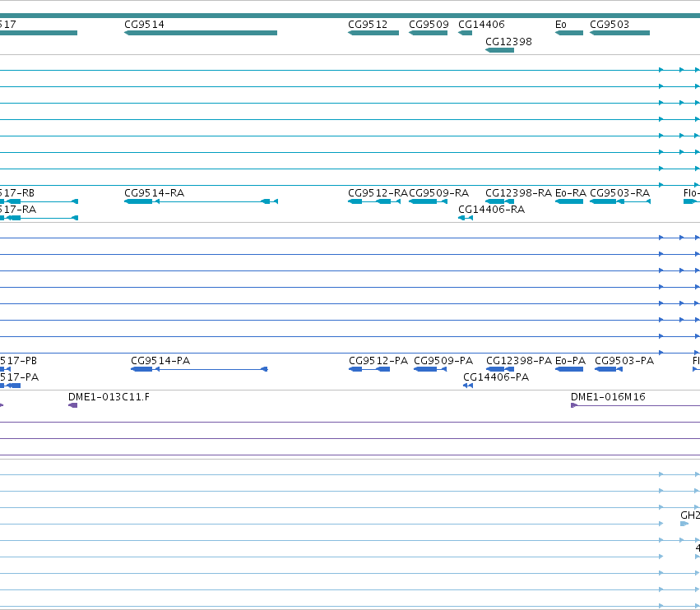The width and height of the screenshot is (700, 610).
Task: Click the CG9509-RA transcript label
Action: coord(439,192)
